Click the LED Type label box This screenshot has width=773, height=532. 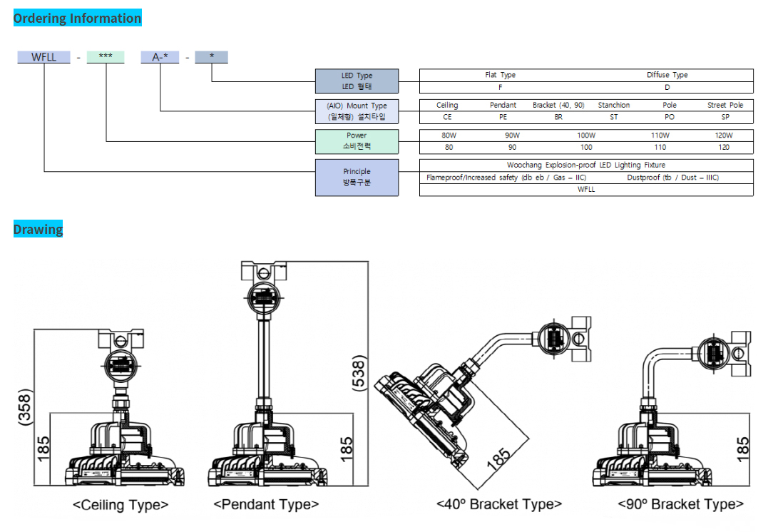pos(357,81)
